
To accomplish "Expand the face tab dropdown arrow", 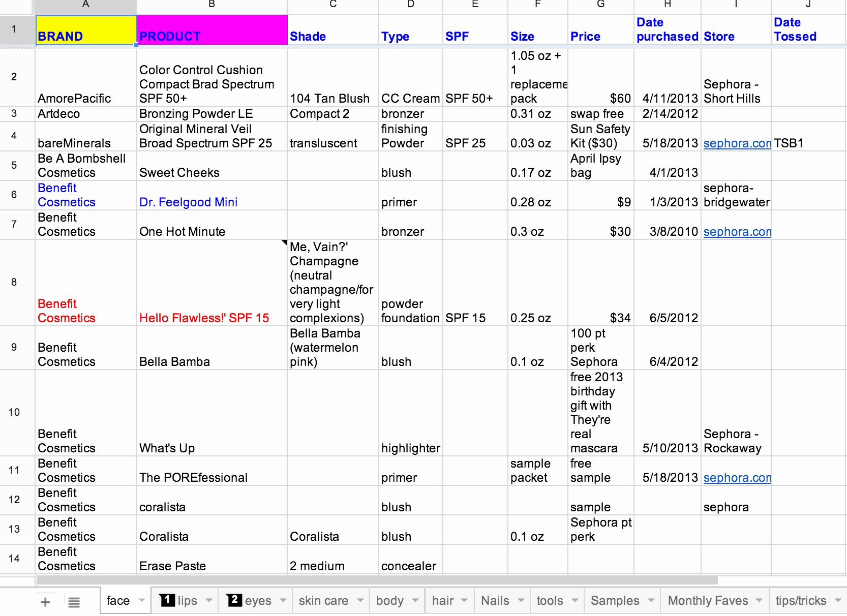I will 142,600.
